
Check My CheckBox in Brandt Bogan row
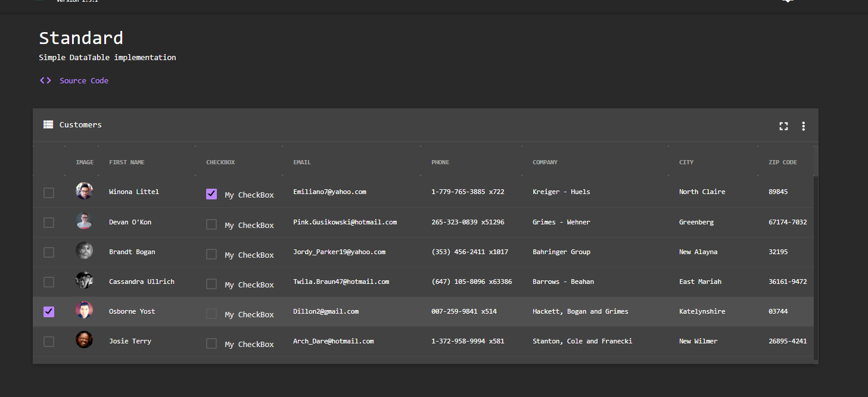pos(211,254)
